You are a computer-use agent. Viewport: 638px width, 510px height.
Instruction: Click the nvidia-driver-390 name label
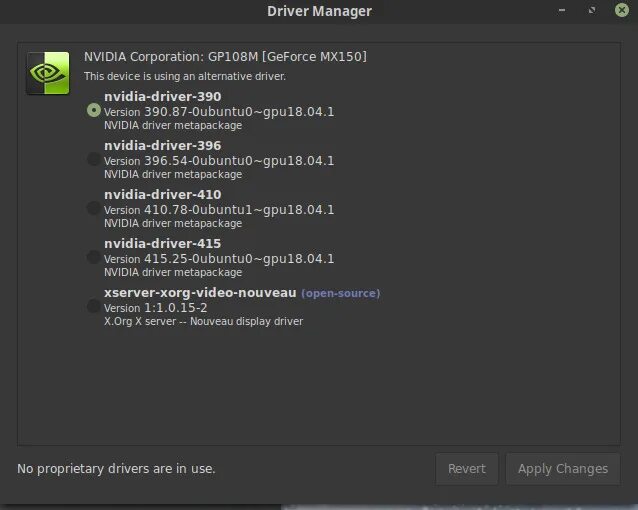click(163, 96)
